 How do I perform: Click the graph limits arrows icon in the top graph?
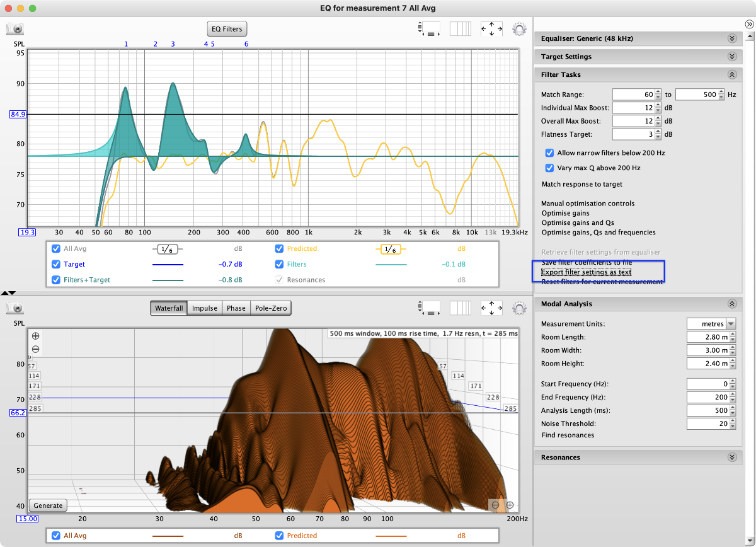tap(491, 28)
